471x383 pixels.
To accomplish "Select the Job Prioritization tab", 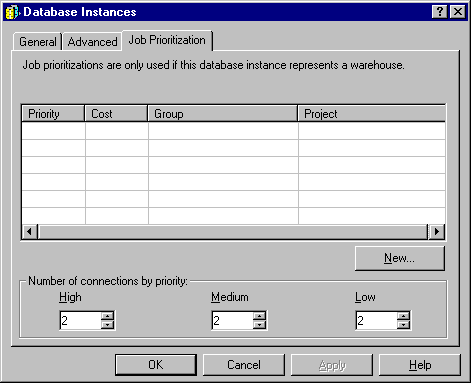I will (x=167, y=40).
